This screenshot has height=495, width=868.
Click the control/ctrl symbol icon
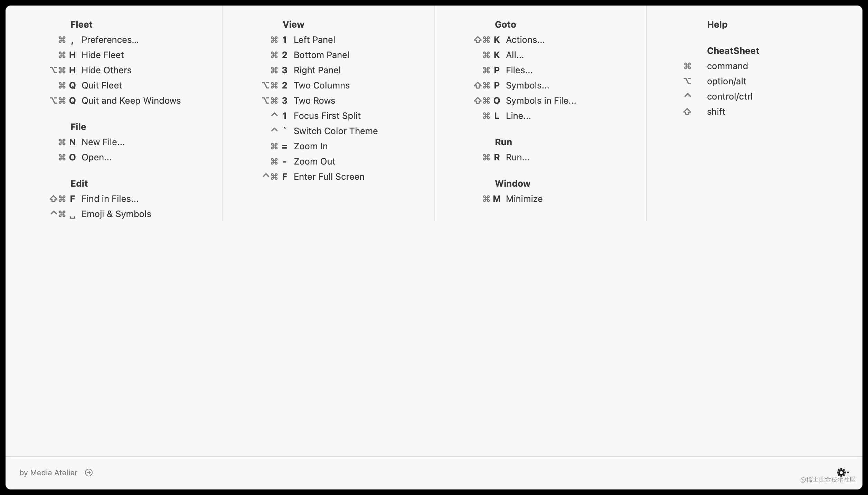click(x=687, y=96)
